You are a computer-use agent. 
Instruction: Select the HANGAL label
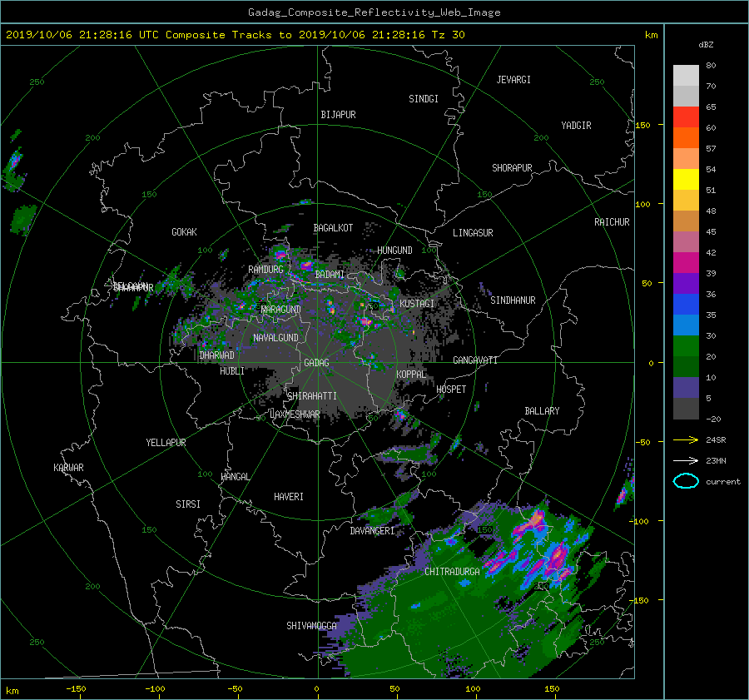(235, 477)
